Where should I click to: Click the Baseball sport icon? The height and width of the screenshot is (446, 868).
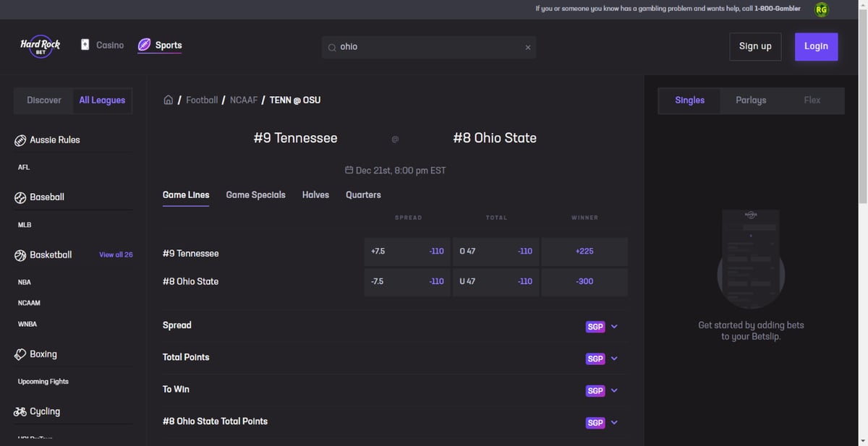(20, 197)
